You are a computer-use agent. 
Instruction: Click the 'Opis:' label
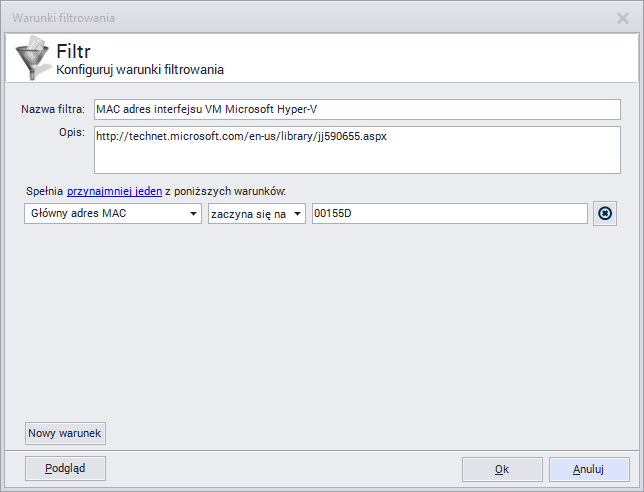pyautogui.click(x=71, y=133)
